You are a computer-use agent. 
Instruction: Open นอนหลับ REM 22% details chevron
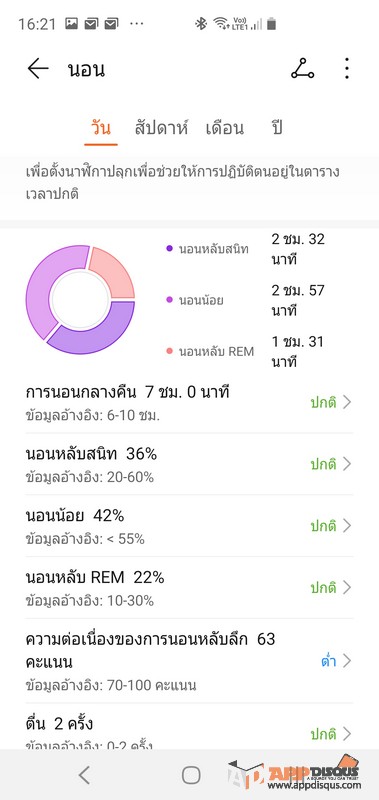347,587
